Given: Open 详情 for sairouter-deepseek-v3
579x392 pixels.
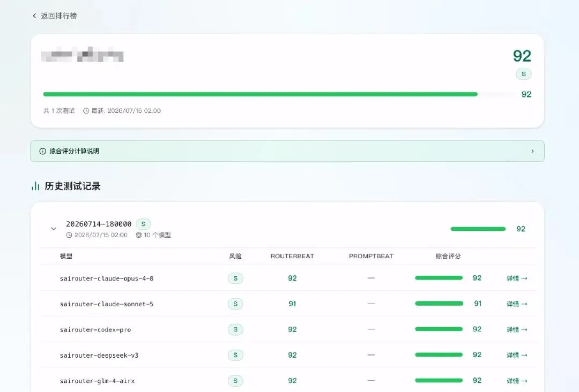Looking at the screenshot, I should [517, 355].
